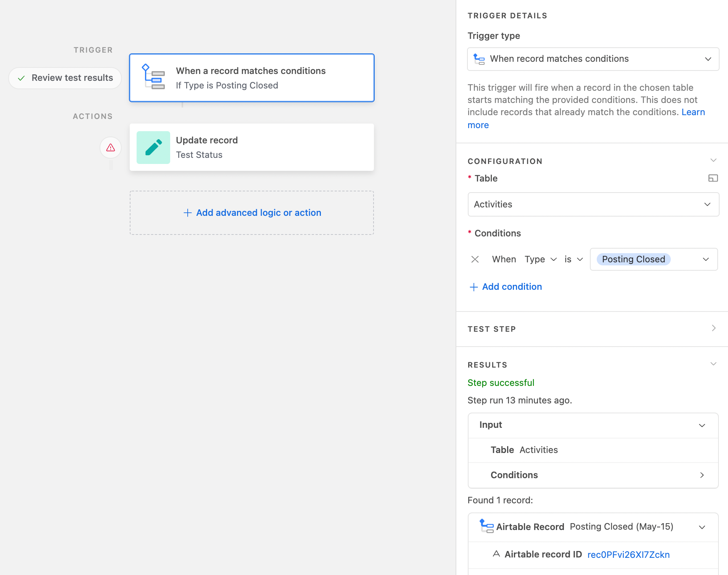Click the trigger conditions tree icon
Image resolution: width=728 pixels, height=575 pixels.
[153, 77]
